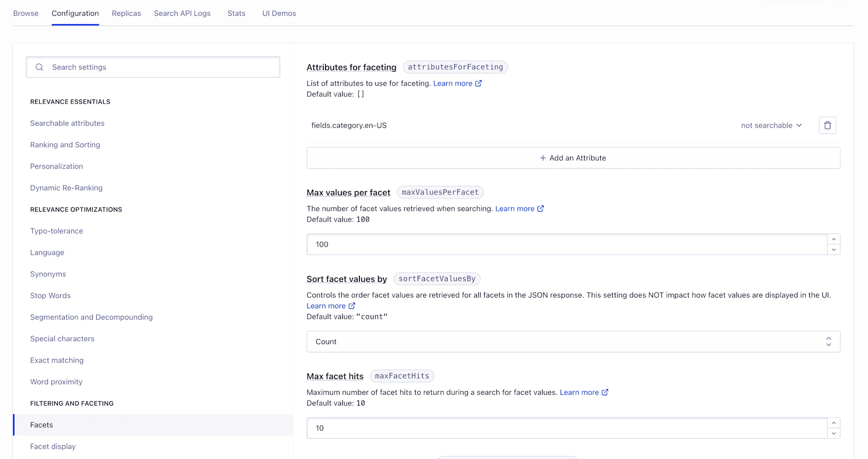Delete the fields.category.en-US attribute
The height and width of the screenshot is (459, 868).
click(827, 125)
